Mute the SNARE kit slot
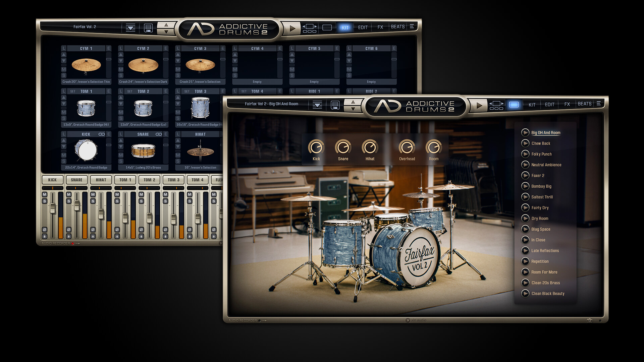The width and height of the screenshot is (644, 362). (x=121, y=155)
